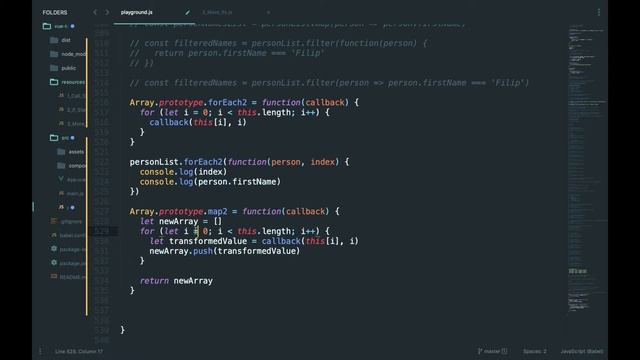Click the highlighted viewport region in the minimap

(x=578, y=271)
